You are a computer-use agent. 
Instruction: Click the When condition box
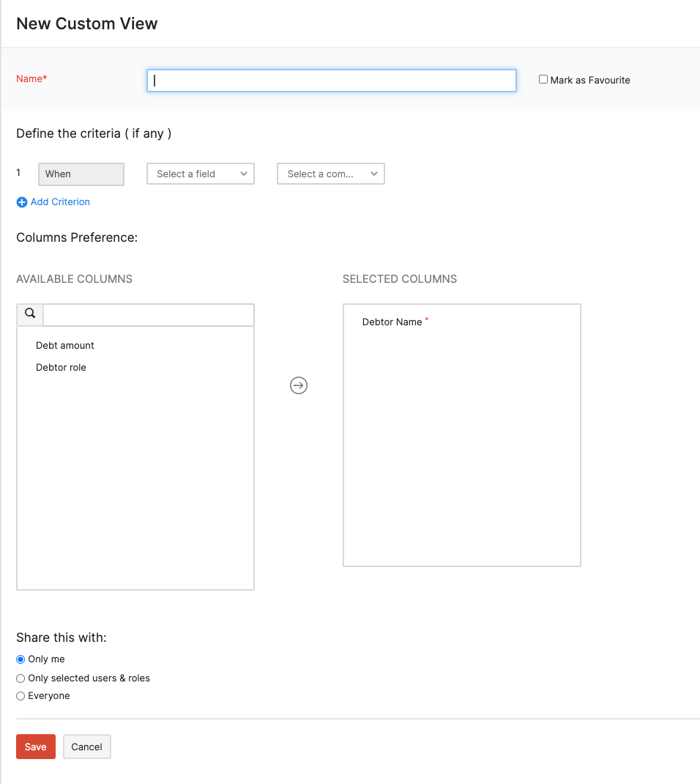click(81, 174)
